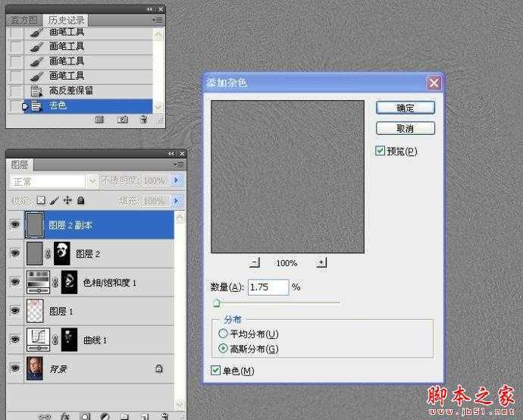Zoom in the noise preview with plus
The width and height of the screenshot is (523, 420).
[321, 263]
